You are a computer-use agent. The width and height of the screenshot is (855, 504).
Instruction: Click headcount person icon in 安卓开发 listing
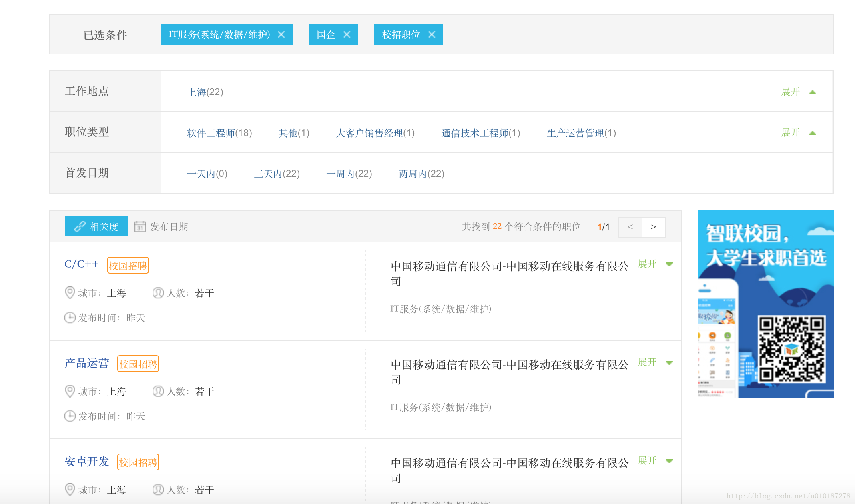(x=158, y=490)
